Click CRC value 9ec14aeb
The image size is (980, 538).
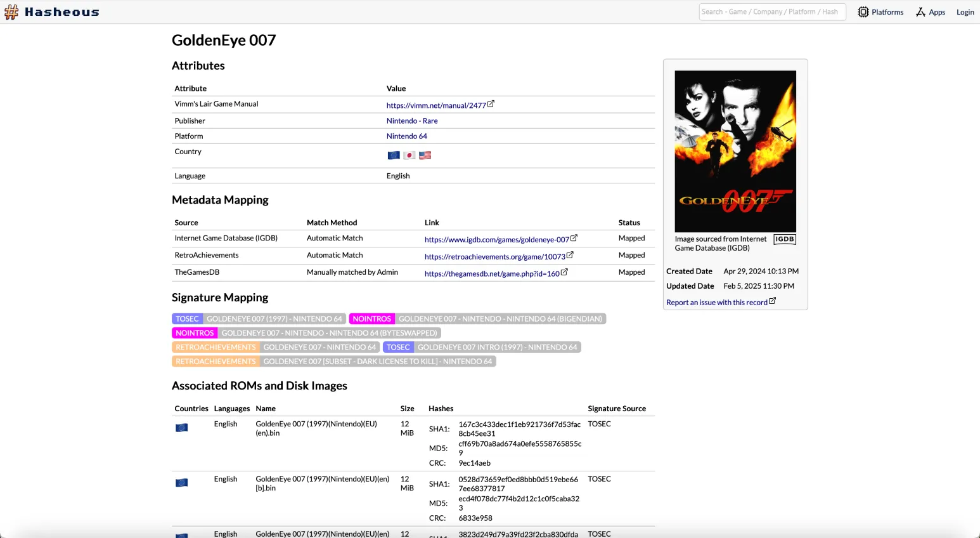474,463
